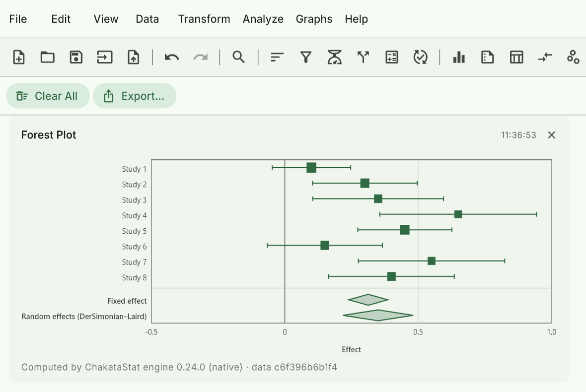Open search with magnifier icon
This screenshot has width=586, height=392.
click(x=238, y=57)
